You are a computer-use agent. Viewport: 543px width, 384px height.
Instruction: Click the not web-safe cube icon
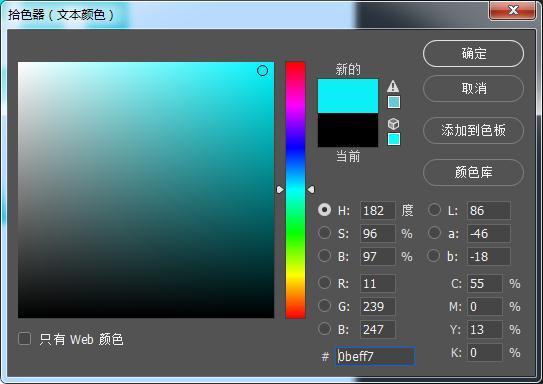pyautogui.click(x=393, y=124)
